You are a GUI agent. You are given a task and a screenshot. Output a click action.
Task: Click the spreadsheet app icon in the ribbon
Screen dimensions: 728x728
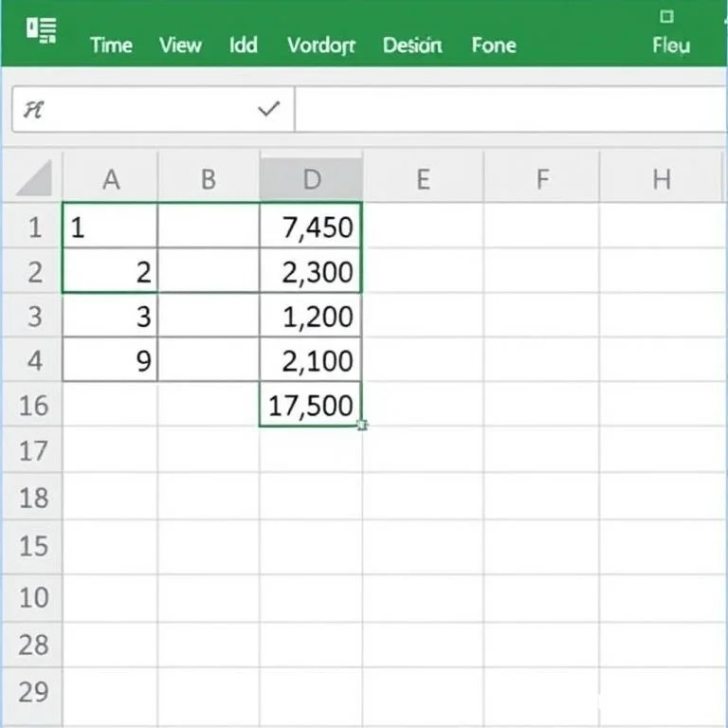pyautogui.click(x=41, y=32)
